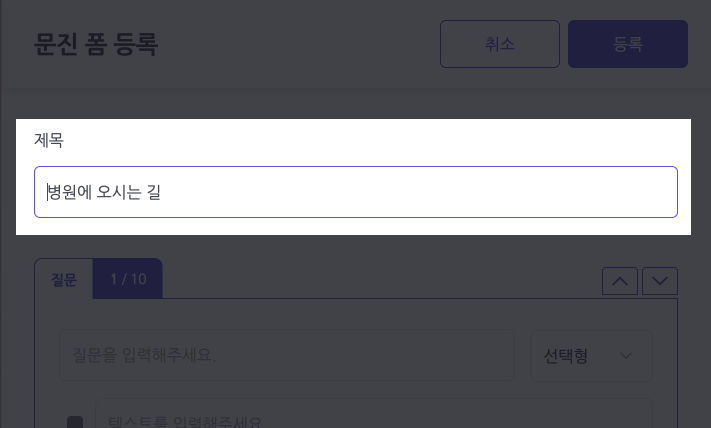Open the 선택형 question type dropdown
The width and height of the screenshot is (711, 428).
591,356
